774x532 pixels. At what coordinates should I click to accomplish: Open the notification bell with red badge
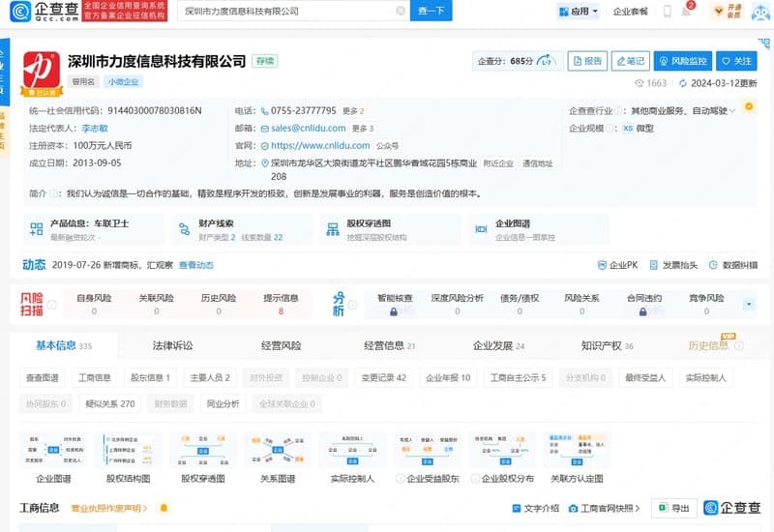tap(687, 11)
